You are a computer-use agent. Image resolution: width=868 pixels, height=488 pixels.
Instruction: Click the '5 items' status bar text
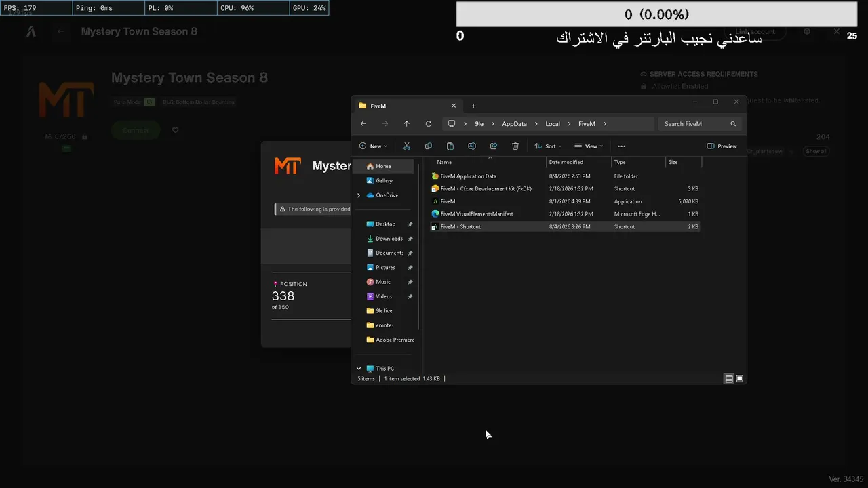[366, 379]
